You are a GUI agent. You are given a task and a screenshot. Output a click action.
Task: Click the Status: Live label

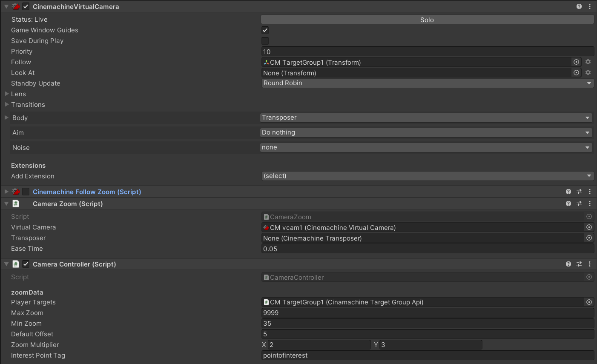[29, 20]
